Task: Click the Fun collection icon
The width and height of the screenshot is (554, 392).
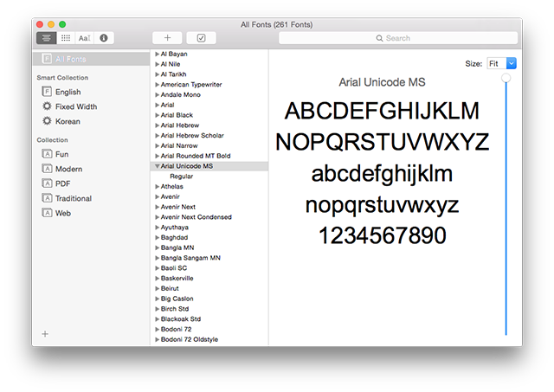Action: (x=47, y=154)
